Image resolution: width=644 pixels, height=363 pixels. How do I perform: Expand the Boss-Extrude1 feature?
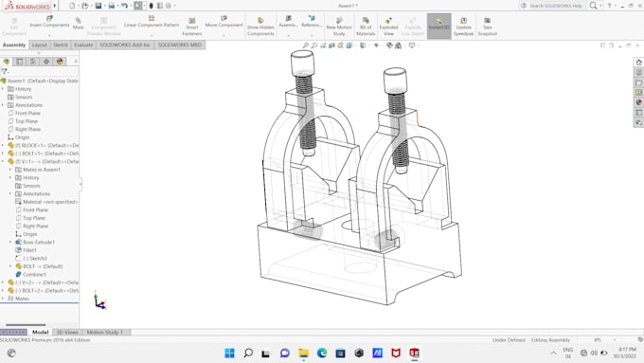tap(10, 242)
